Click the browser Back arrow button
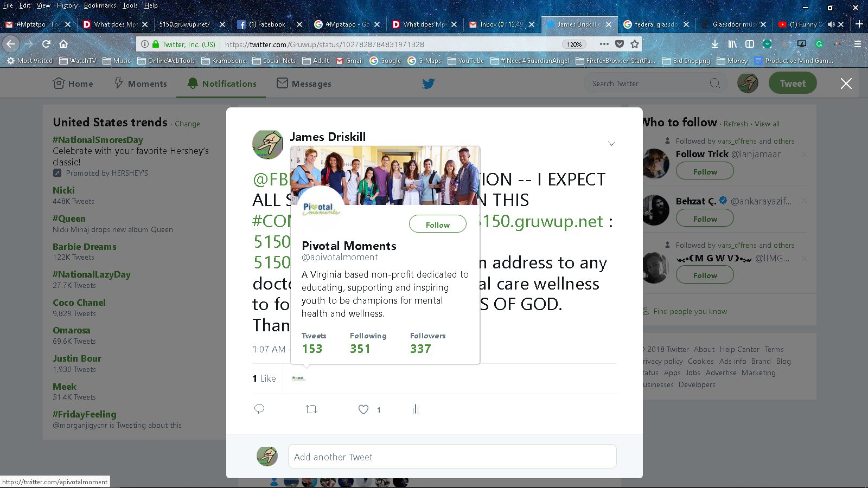This screenshot has width=868, height=488. (11, 44)
